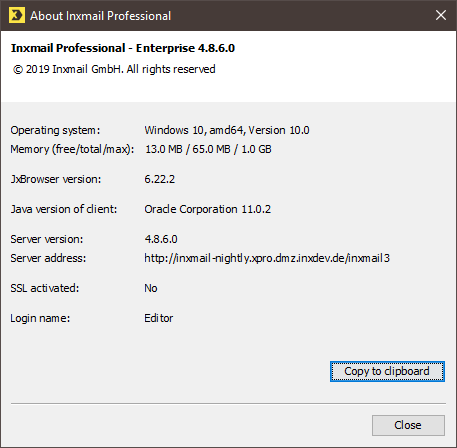Image resolution: width=457 pixels, height=448 pixels.
Task: Click the Server address label
Action: (x=48, y=258)
